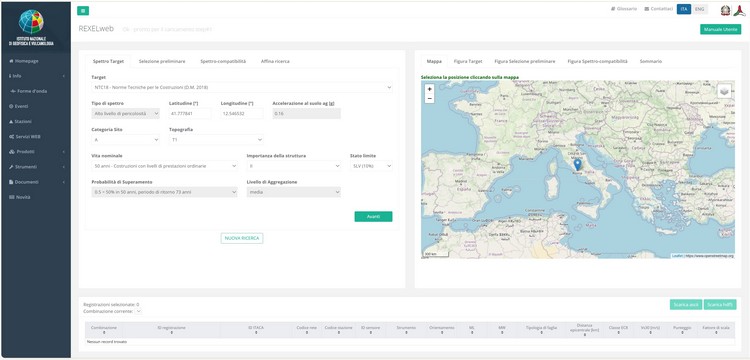Select the Figura Target tab
The image size is (750, 360).
[x=468, y=62]
